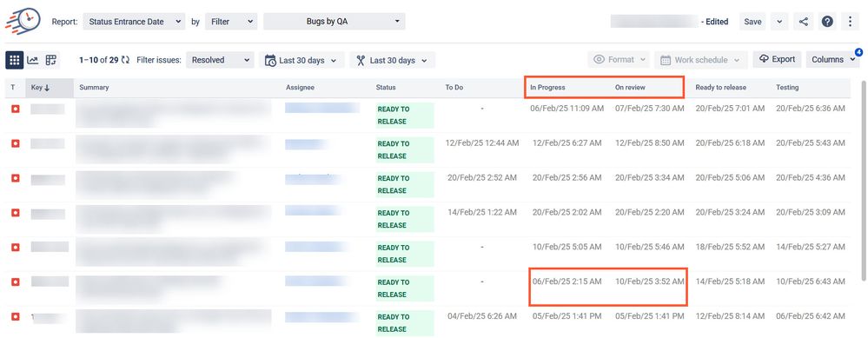868x338 pixels.
Task: Click cell 20/Feb/25 5:06 AM
Action: coord(730,177)
